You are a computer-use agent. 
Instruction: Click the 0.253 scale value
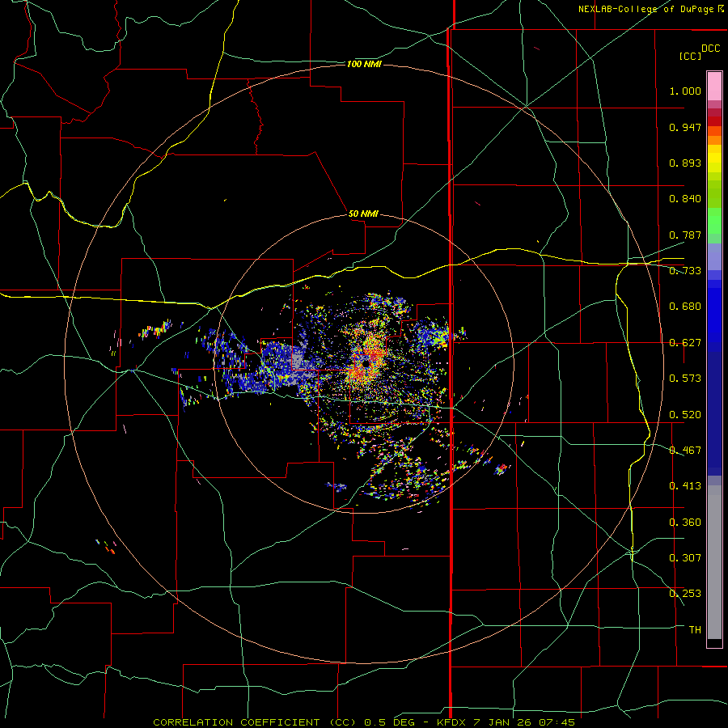[x=685, y=594]
